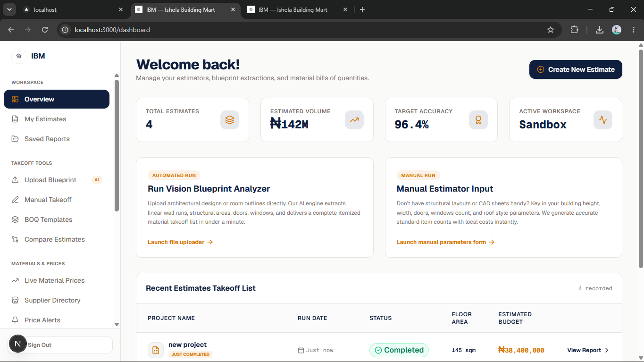This screenshot has width=644, height=362.
Task: Open My Estimates in sidebar
Action: 57,119
